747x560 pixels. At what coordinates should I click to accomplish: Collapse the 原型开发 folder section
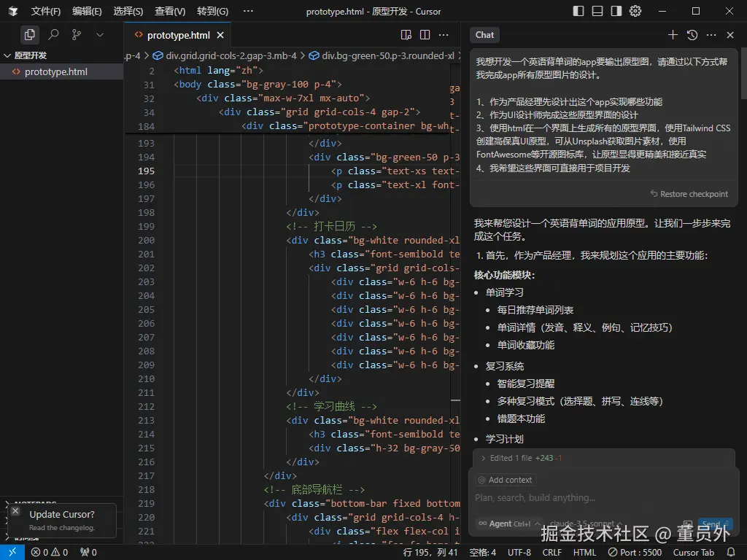coord(61,55)
